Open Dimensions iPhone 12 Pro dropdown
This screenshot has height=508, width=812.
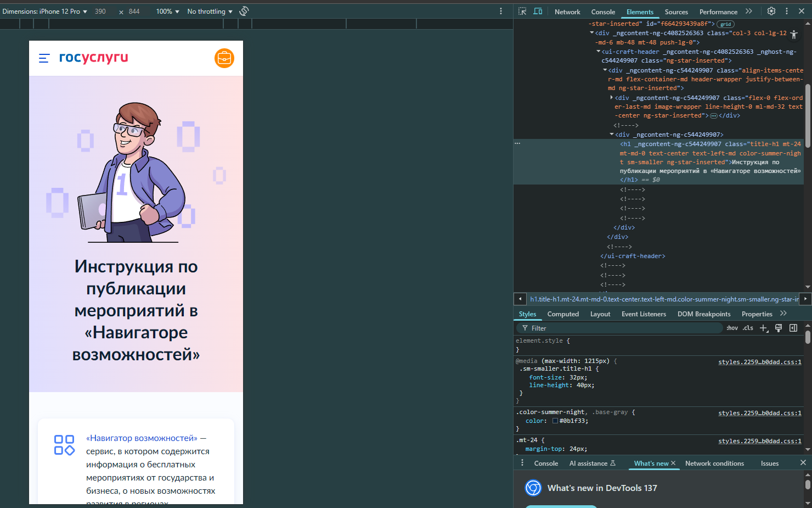pyautogui.click(x=44, y=12)
